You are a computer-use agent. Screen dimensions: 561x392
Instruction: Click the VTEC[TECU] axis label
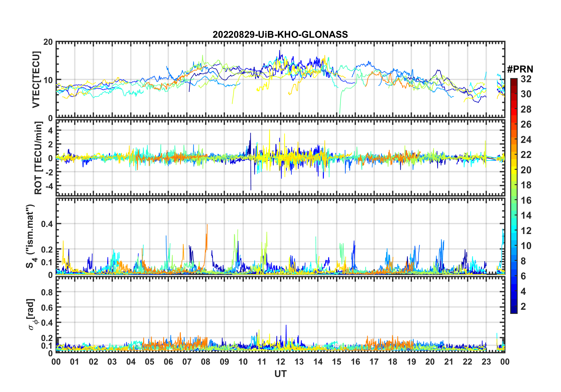click(x=36, y=80)
